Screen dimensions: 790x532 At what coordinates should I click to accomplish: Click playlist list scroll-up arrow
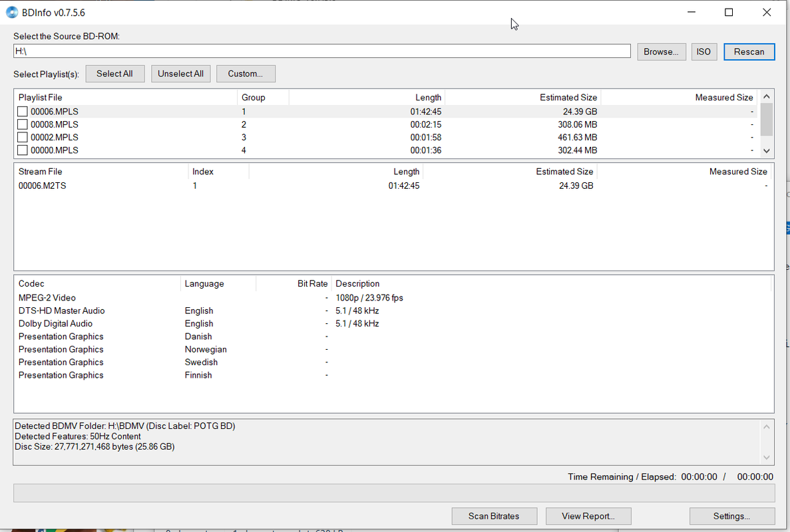pos(766,96)
